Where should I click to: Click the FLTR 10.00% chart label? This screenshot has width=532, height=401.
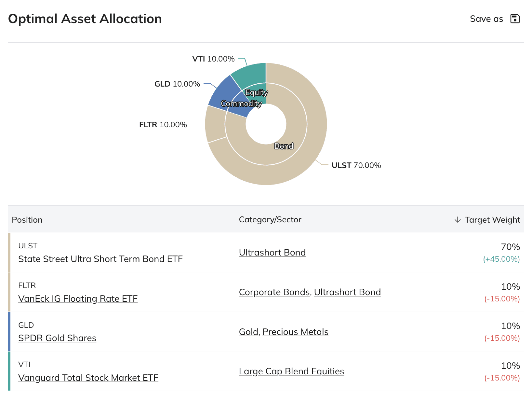pos(163,125)
